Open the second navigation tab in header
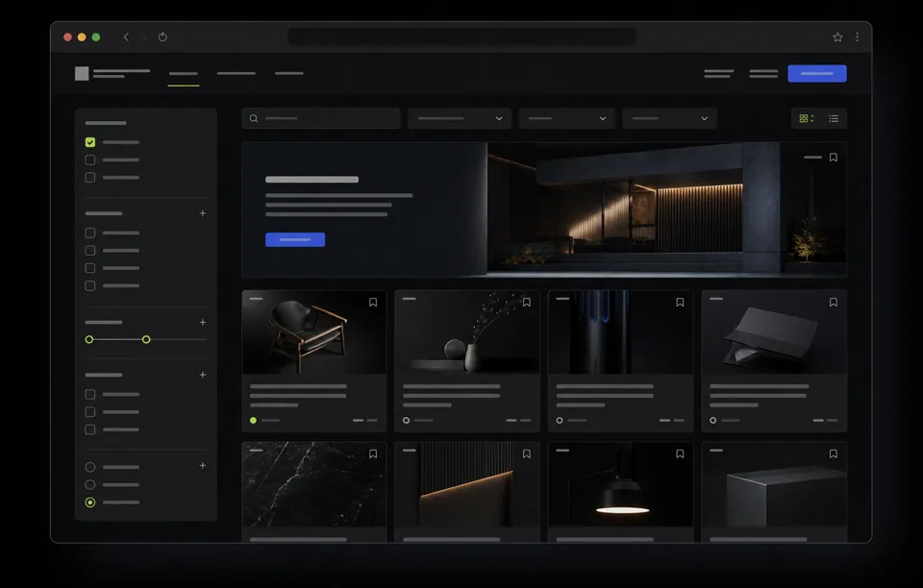The image size is (923, 588). (x=237, y=73)
